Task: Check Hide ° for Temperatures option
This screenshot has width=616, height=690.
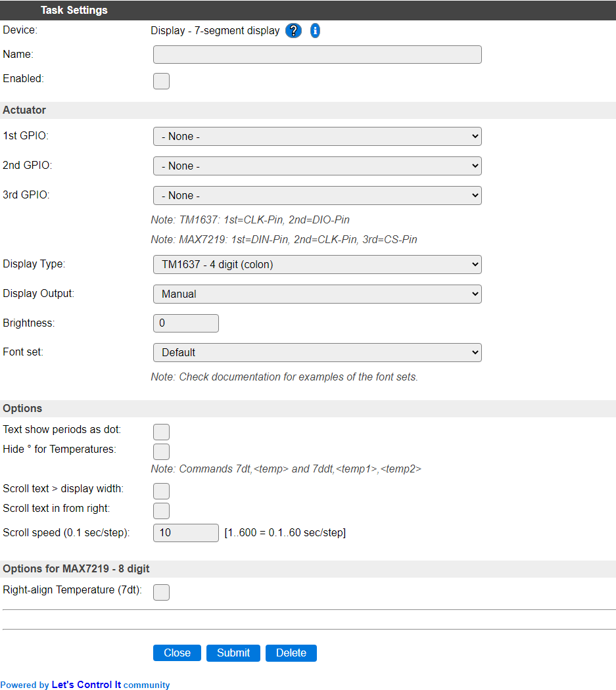Action: [x=161, y=451]
